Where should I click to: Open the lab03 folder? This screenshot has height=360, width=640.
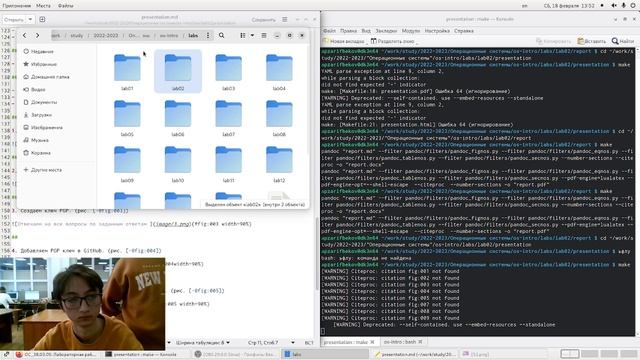coord(229,71)
